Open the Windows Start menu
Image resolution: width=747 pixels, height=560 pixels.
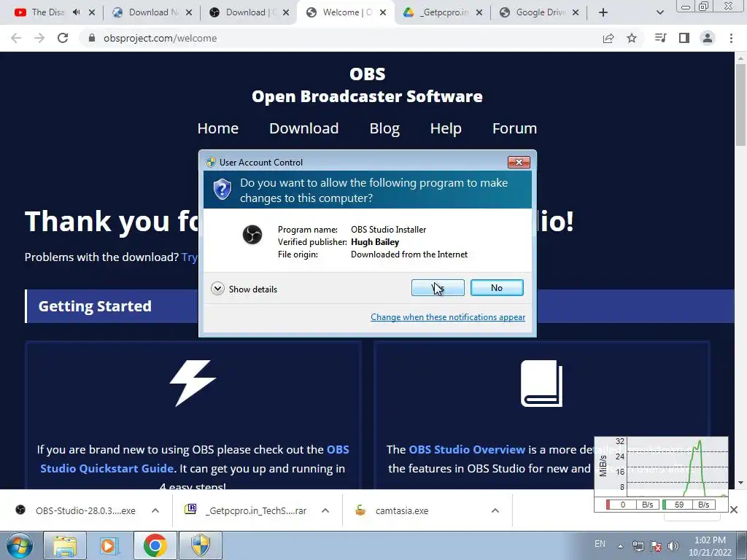click(x=19, y=545)
